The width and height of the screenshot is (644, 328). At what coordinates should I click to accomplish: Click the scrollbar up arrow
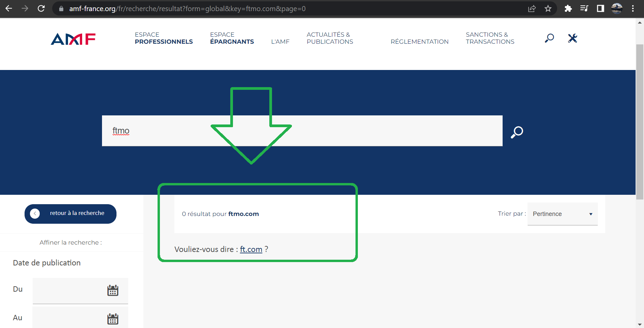(x=640, y=23)
